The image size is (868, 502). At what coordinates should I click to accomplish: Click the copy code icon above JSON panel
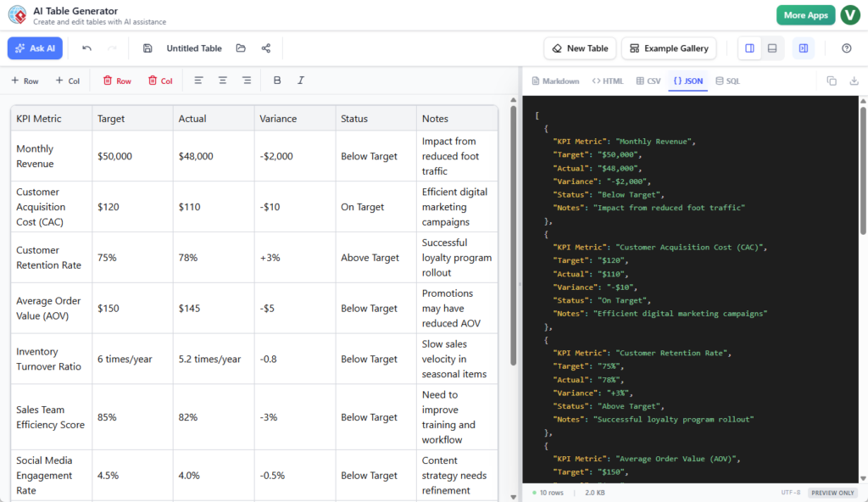click(832, 80)
